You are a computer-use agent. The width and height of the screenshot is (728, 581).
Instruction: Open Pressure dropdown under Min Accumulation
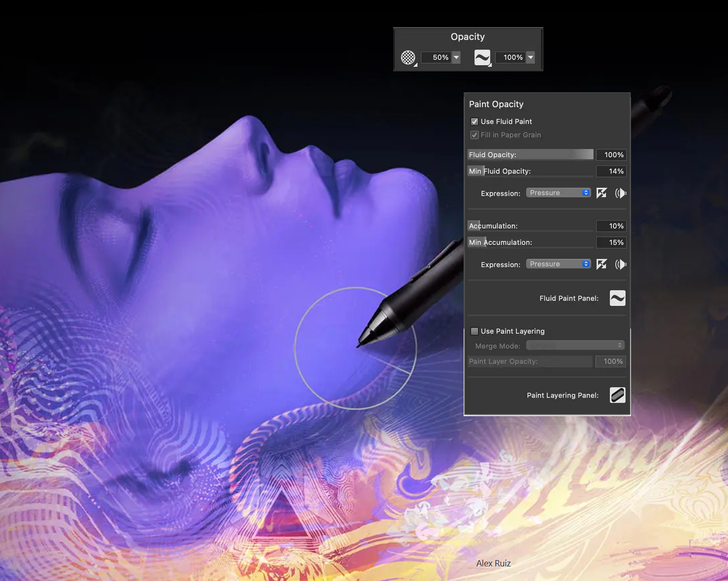pos(559,264)
